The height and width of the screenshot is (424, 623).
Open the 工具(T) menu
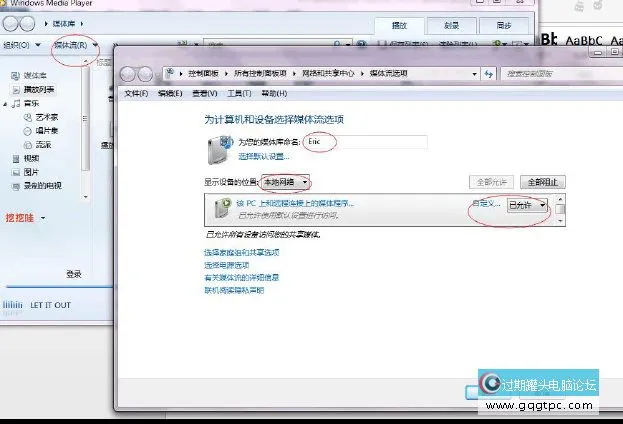239,93
